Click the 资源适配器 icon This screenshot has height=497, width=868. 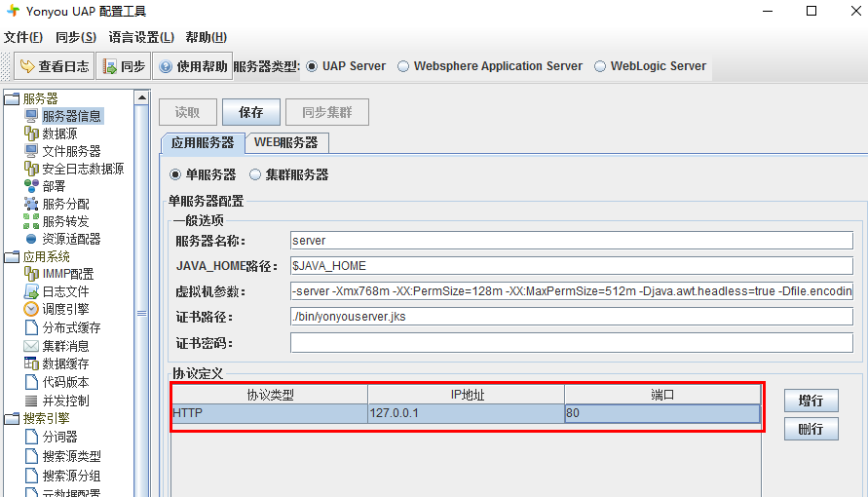[x=31, y=239]
